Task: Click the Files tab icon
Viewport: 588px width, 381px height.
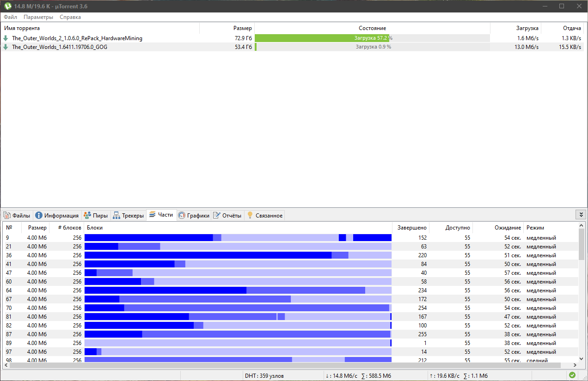Action: (x=7, y=216)
